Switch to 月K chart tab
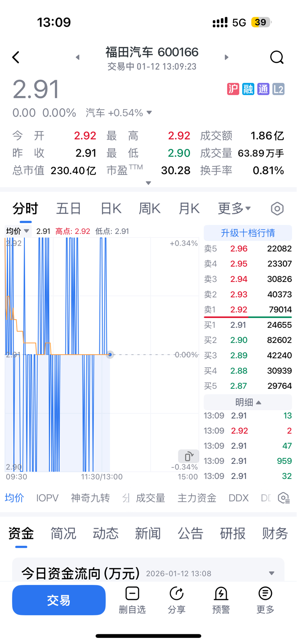 [189, 209]
